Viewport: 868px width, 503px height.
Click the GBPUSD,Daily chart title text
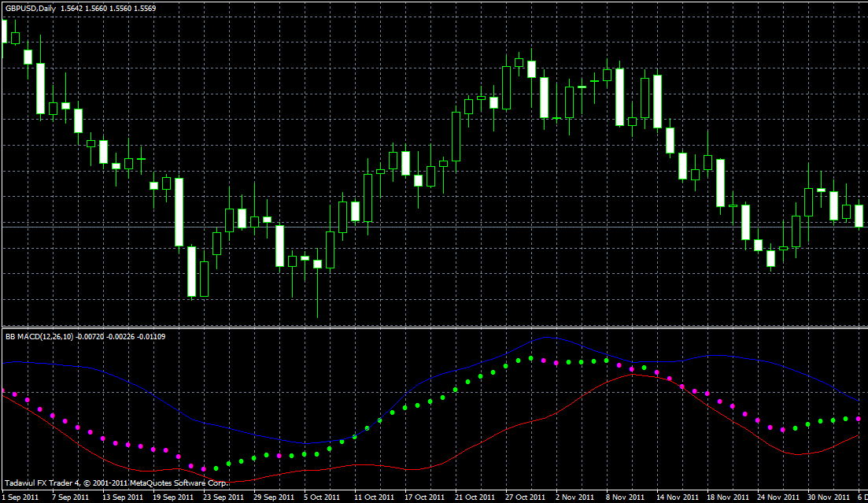[x=31, y=9]
